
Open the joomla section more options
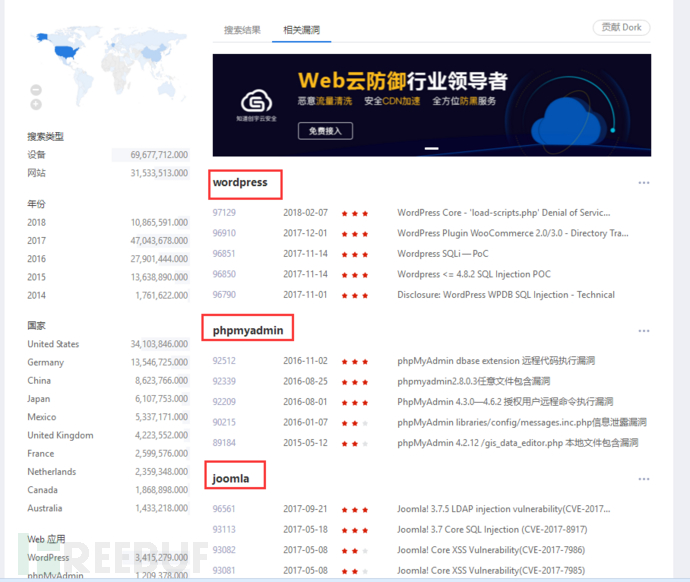tap(643, 479)
